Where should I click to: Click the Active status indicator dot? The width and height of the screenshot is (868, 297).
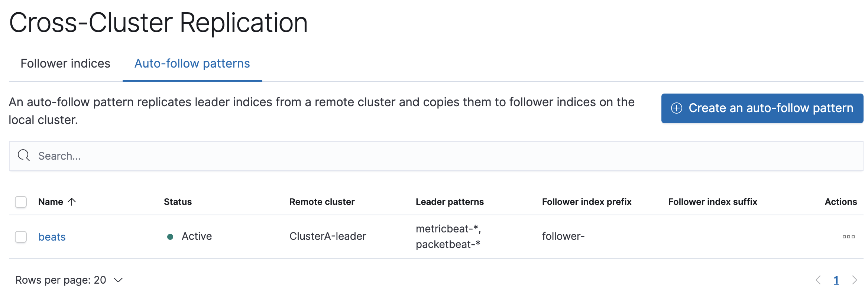pos(170,236)
